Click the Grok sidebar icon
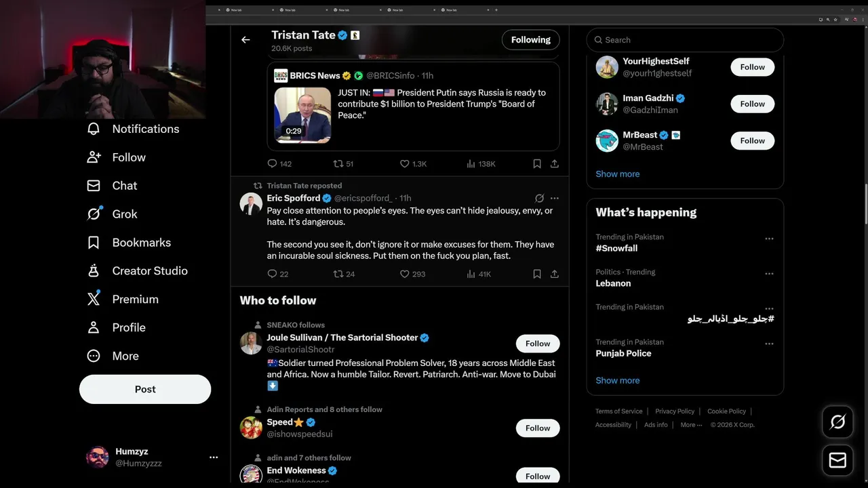Screen dimensions: 868x488 [x=94, y=214]
